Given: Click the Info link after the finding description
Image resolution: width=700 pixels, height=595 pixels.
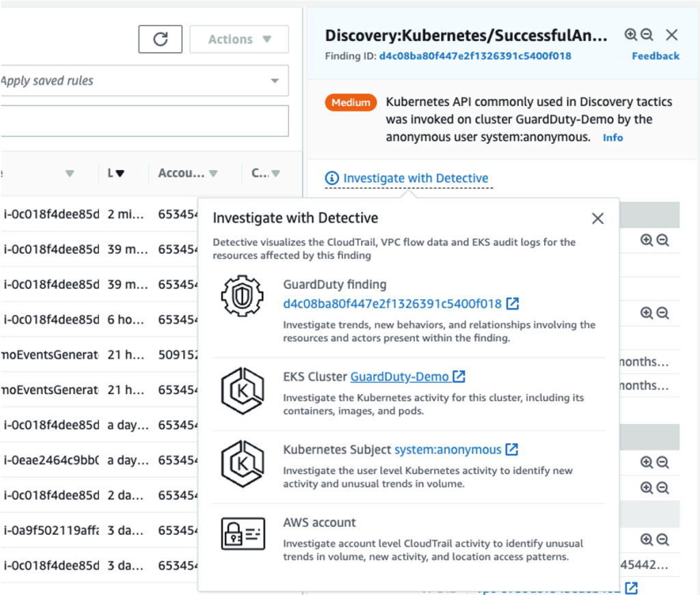Looking at the screenshot, I should point(612,137).
